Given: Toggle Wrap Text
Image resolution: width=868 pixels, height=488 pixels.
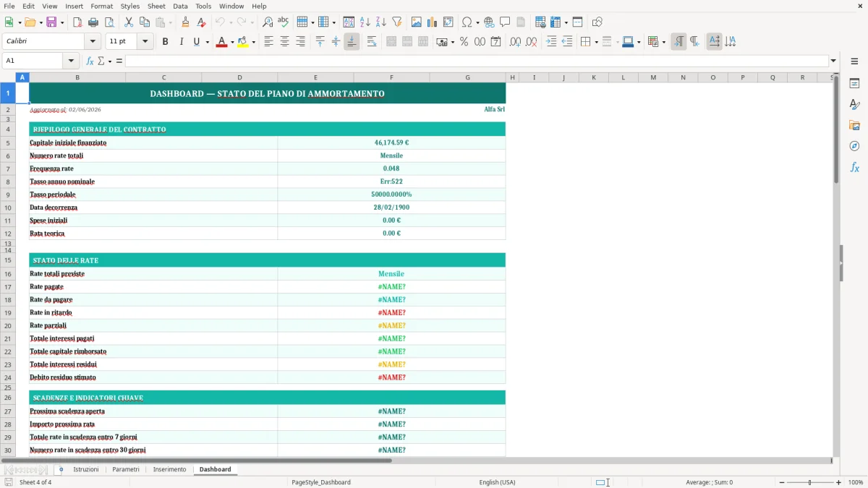Looking at the screenshot, I should [x=372, y=42].
